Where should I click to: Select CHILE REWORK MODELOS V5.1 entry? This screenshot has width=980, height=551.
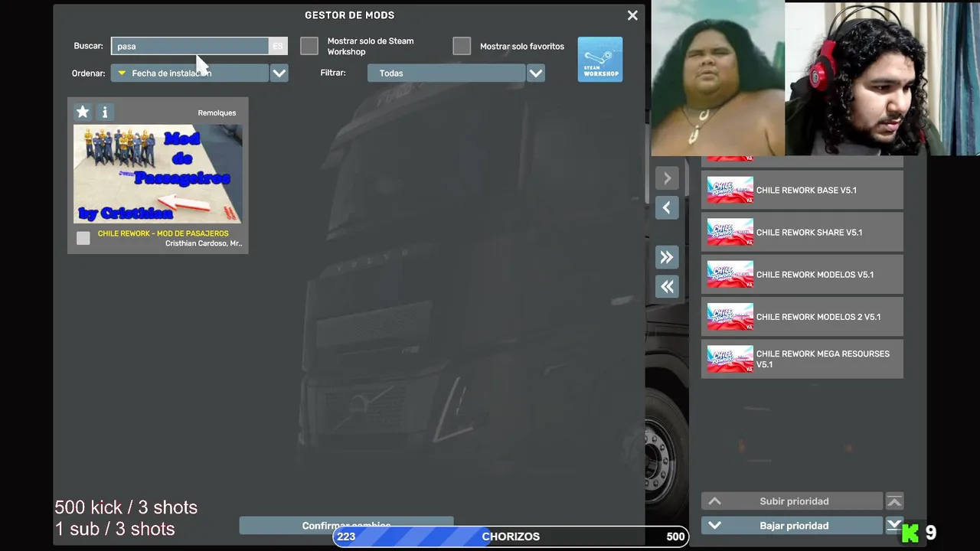[802, 275]
